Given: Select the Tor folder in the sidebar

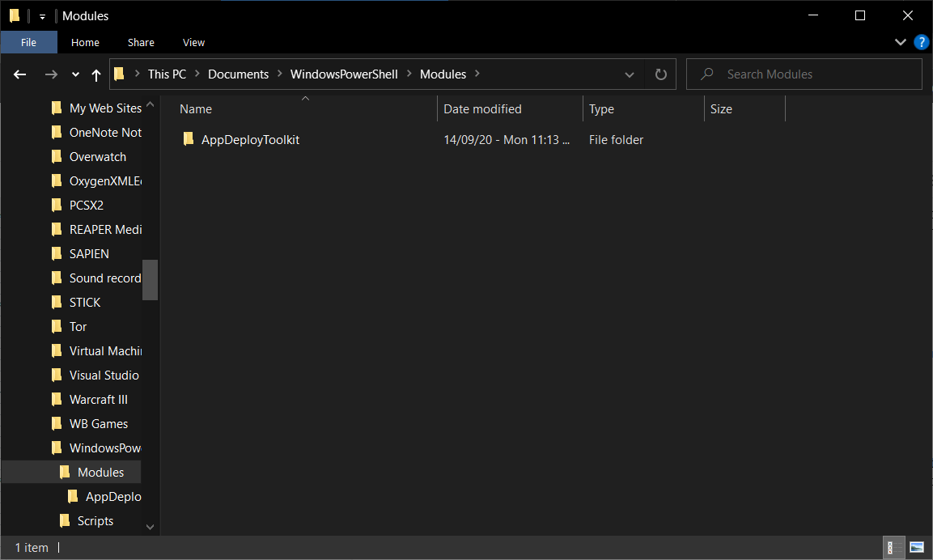Looking at the screenshot, I should tap(78, 326).
